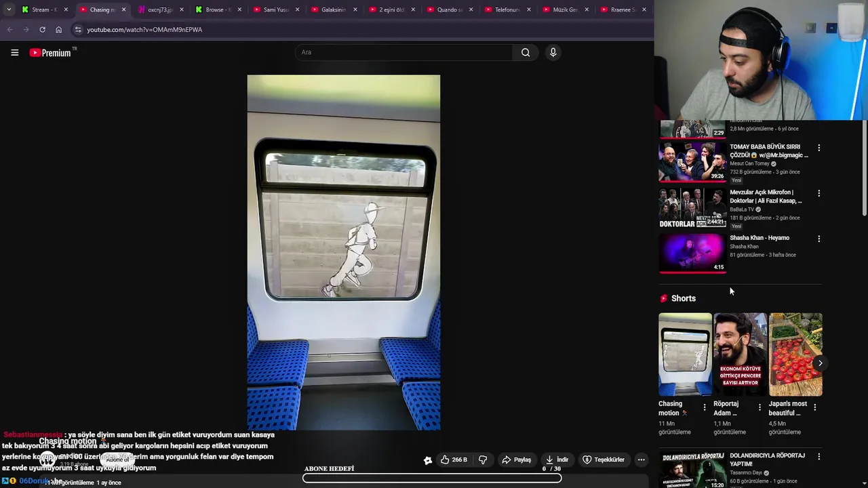Image resolution: width=868 pixels, height=488 pixels.
Task: Open options menu for TOMAY BABA video
Action: click(x=818, y=148)
